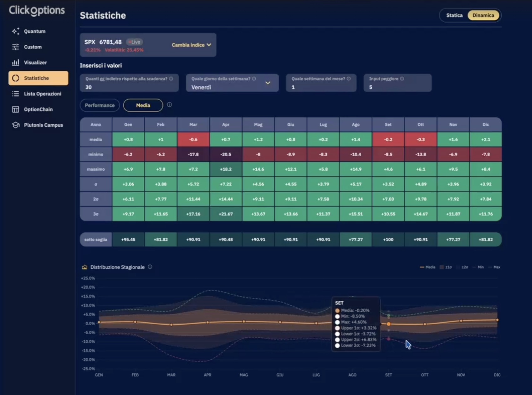The image size is (532, 395).
Task: Click the -13.8 minimo cell for Ott
Action: point(421,154)
